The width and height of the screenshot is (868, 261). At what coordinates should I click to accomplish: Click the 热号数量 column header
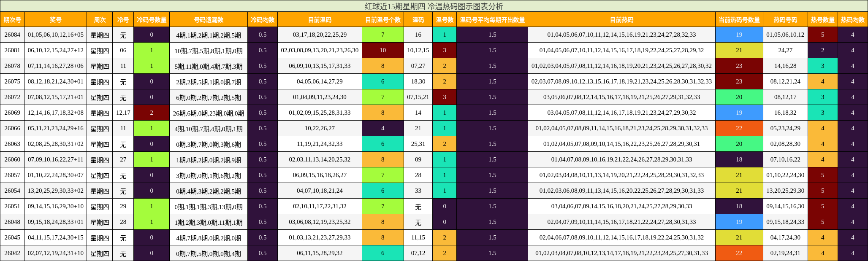822,19
